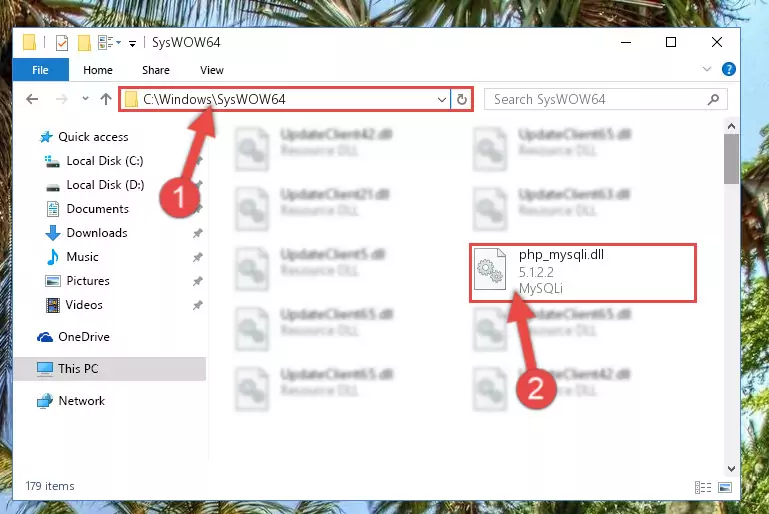Viewport: 769px width, 514px height.
Task: Click the New folder icon in title bar
Action: 84,43
